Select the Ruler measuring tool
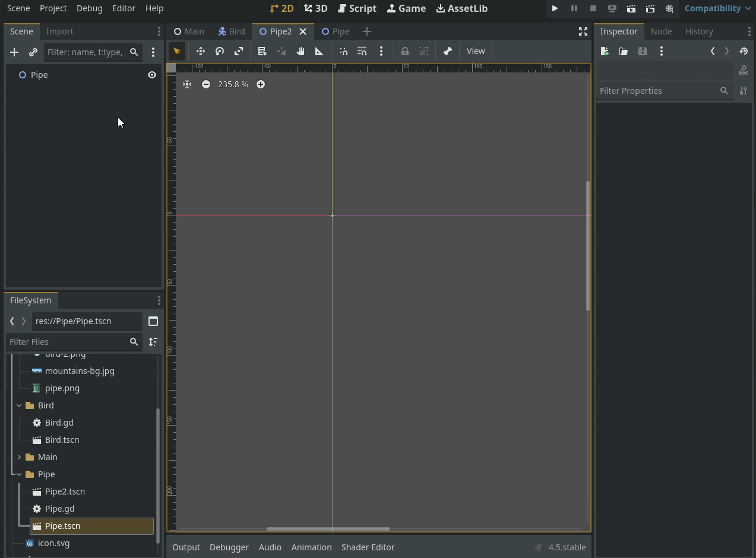 (320, 51)
